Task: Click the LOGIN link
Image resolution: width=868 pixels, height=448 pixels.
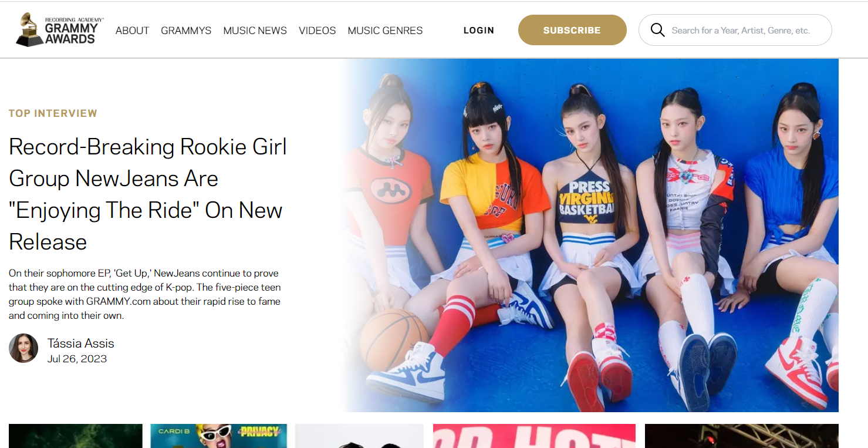Action: [x=479, y=31]
